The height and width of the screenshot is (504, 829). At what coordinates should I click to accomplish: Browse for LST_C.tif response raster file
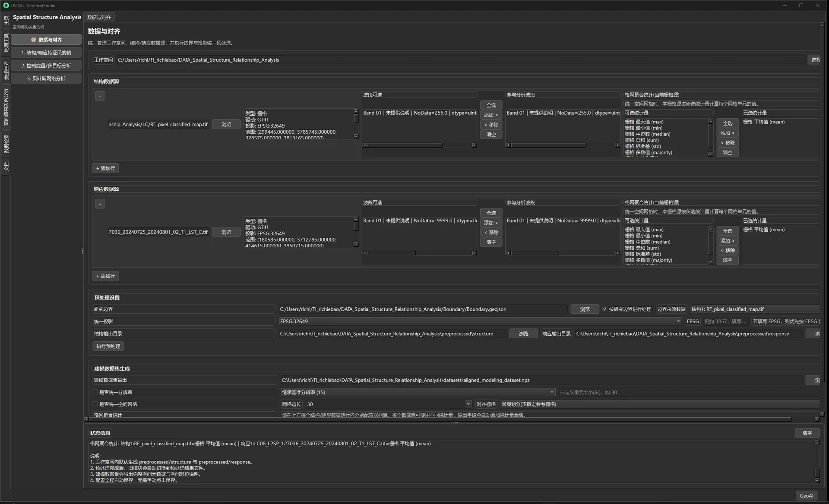click(226, 232)
